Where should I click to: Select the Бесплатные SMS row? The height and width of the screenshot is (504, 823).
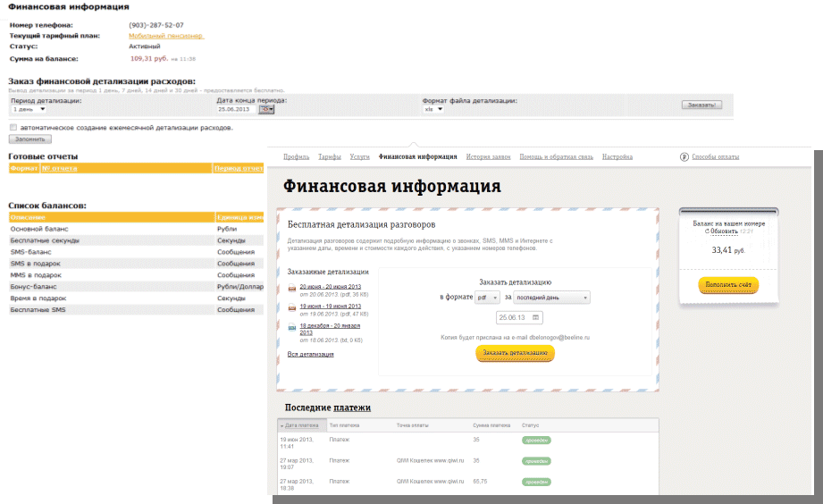pyautogui.click(x=136, y=310)
